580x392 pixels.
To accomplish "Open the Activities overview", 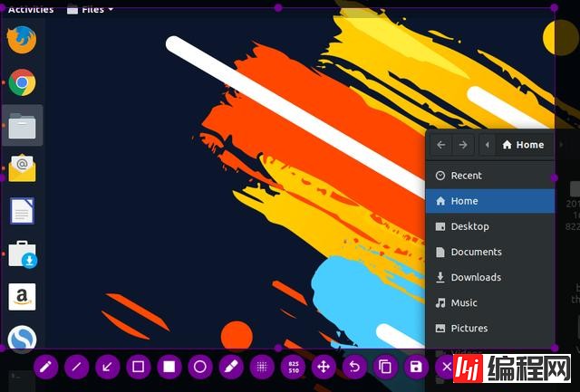I will click(31, 9).
